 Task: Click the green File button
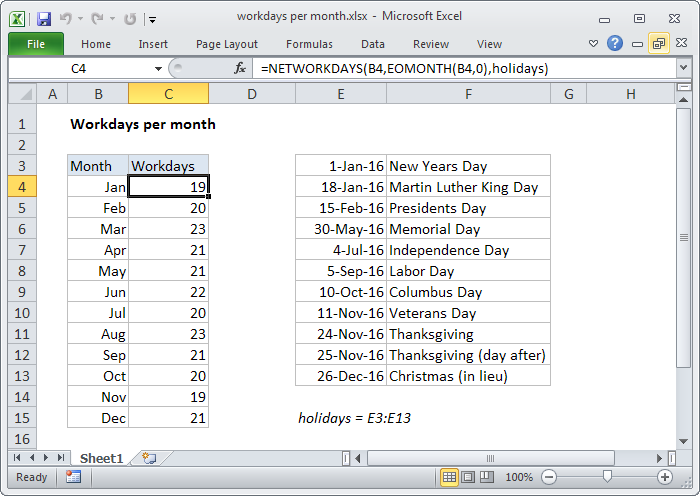coord(36,44)
